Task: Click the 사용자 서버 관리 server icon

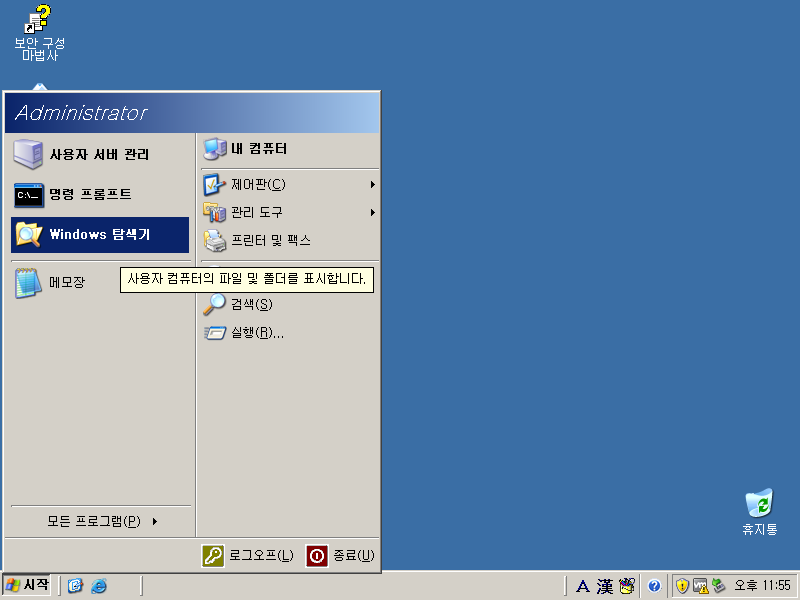Action: 28,154
